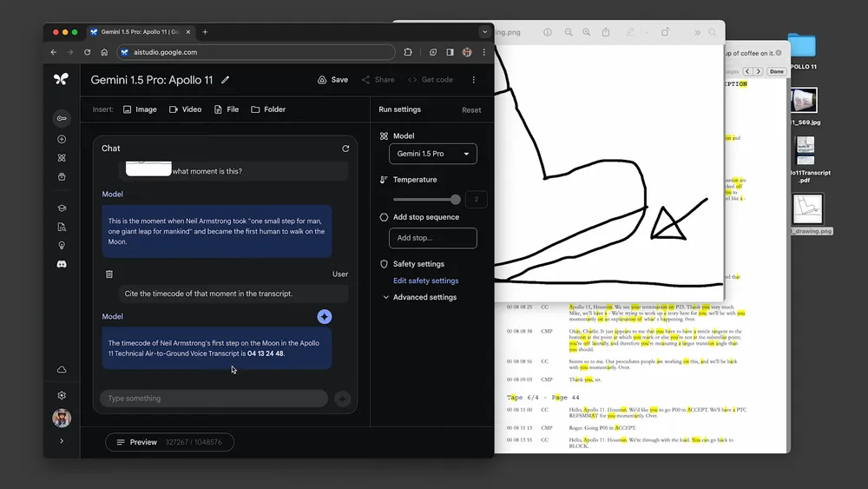The width and height of the screenshot is (868, 489).
Task: Click the Type something input field
Action: (214, 399)
